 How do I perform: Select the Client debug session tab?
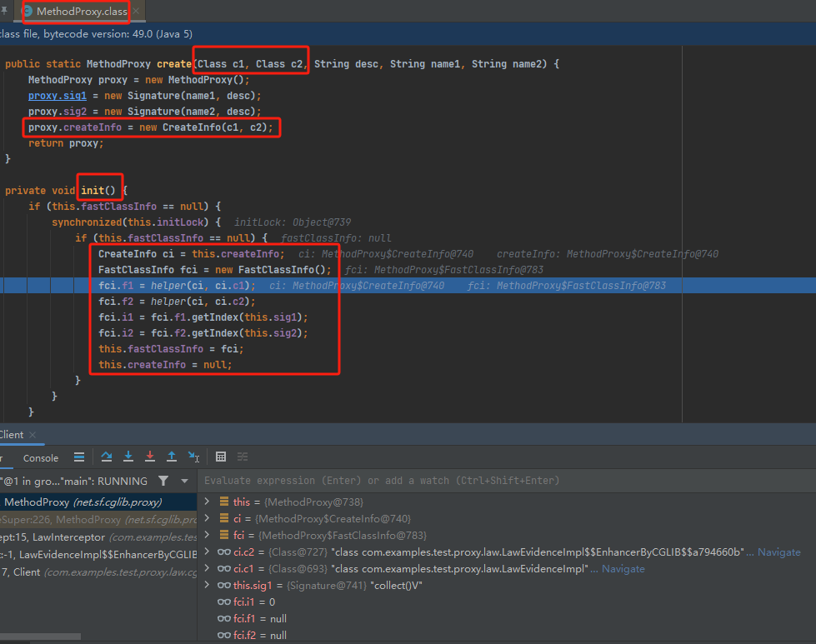pyautogui.click(x=12, y=435)
